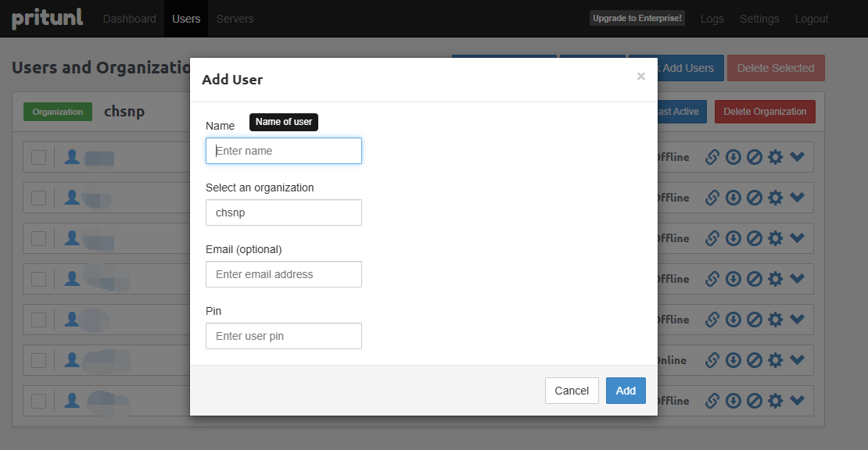Download the profile of the first user
Image resolution: width=868 pixels, height=450 pixels.
(733, 157)
